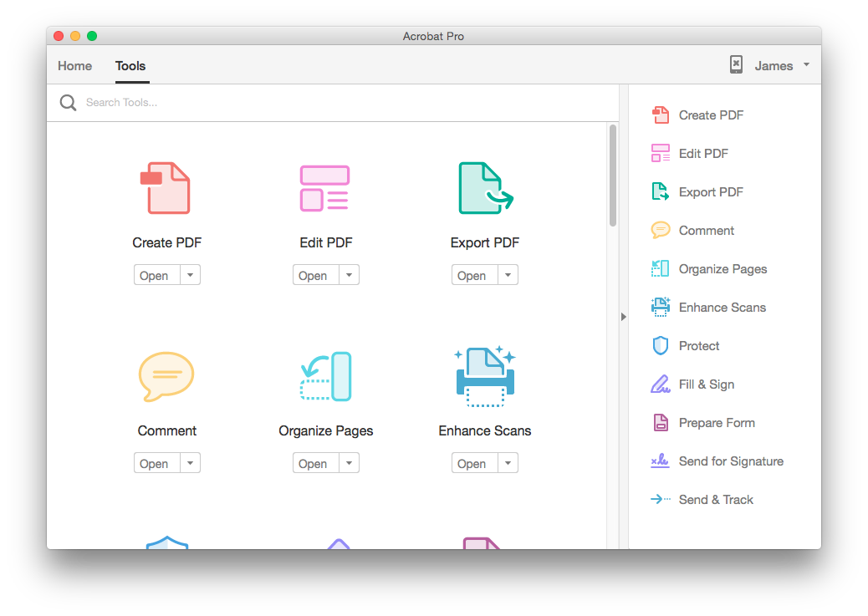Click the Protect label in sidebar

[x=699, y=346]
